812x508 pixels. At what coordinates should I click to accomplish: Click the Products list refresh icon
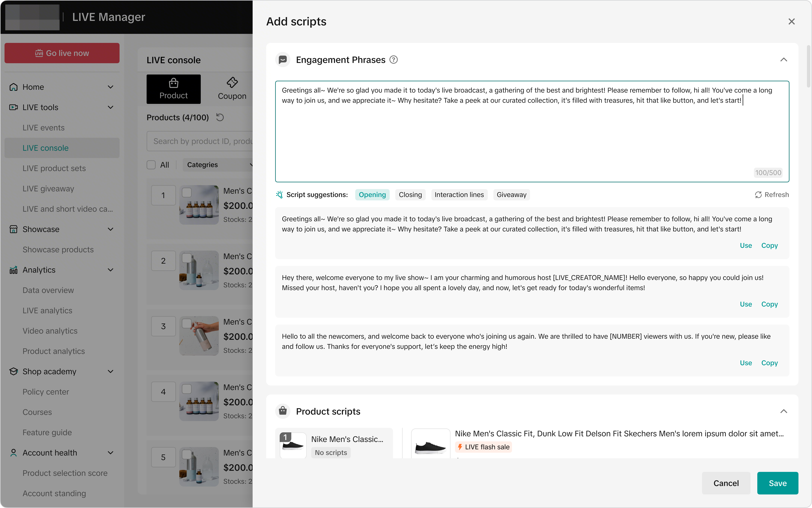pos(220,117)
